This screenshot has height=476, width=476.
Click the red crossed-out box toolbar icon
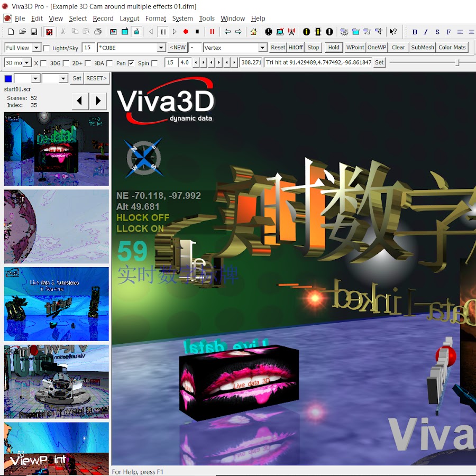[49, 32]
